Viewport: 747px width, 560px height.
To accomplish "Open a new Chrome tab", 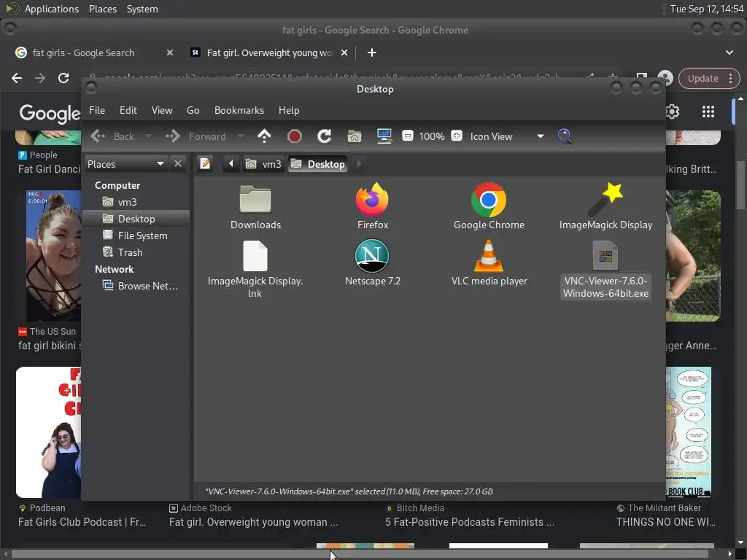I will 371,52.
